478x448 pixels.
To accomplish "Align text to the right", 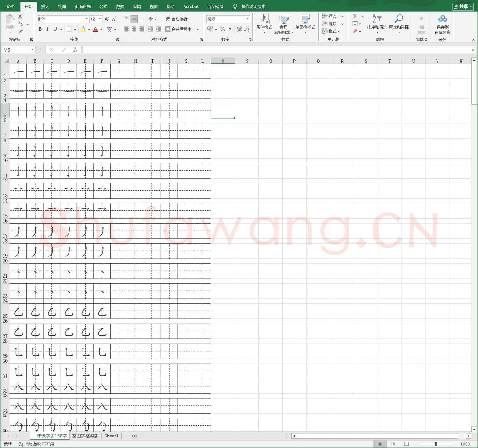I will click(141, 29).
